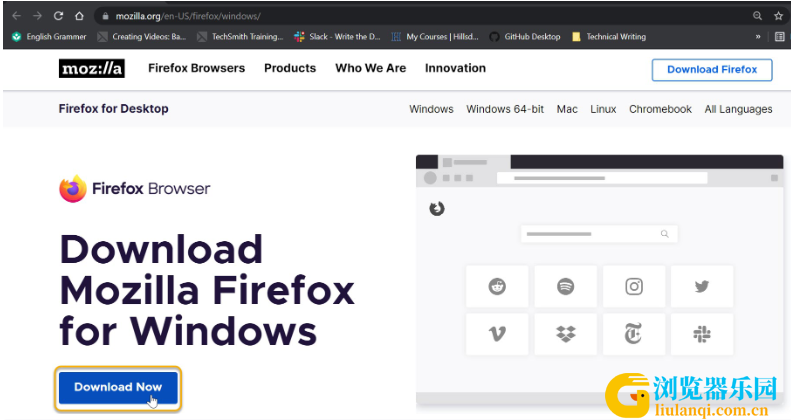Click the Reddit tile in the browser mockup
791x420 pixels.
tap(497, 286)
